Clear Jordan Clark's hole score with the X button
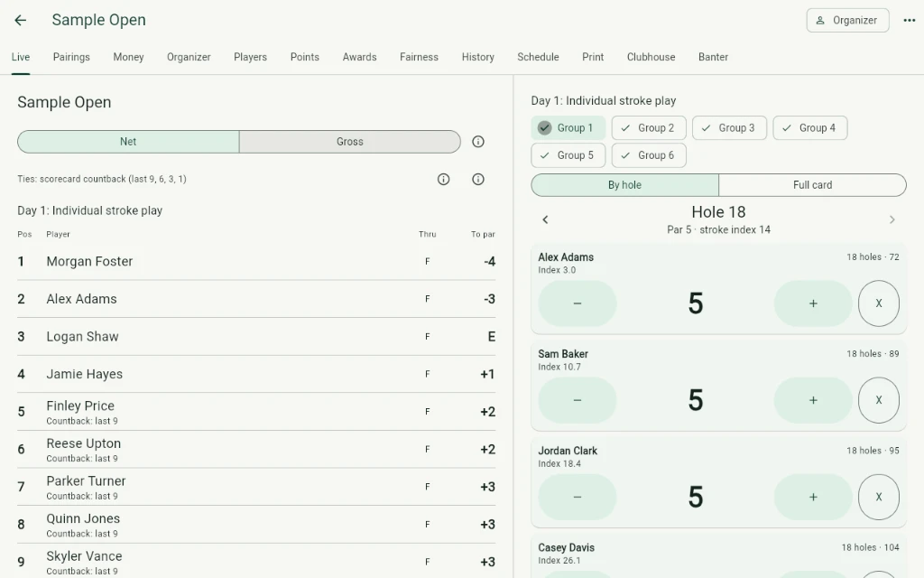924x578 pixels. [879, 497]
